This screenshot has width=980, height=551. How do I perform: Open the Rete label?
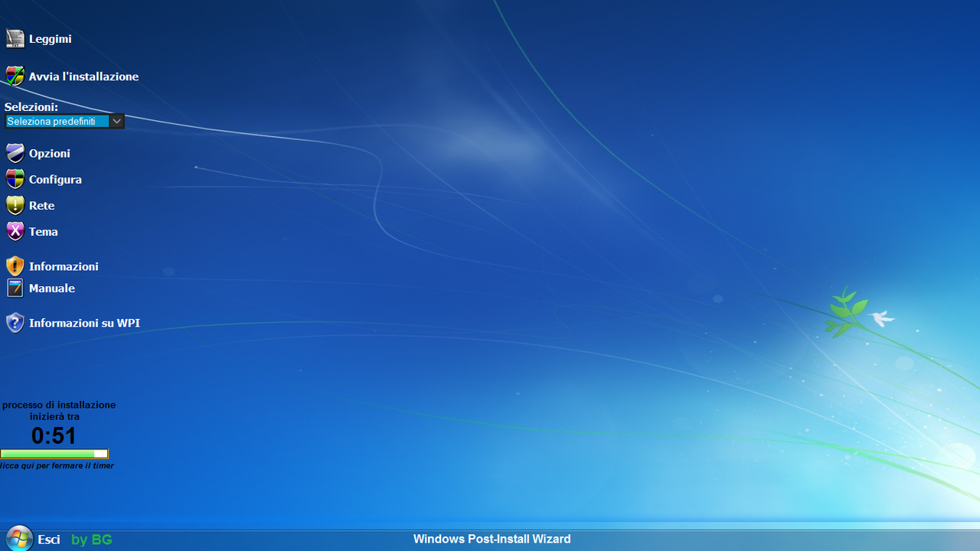click(41, 205)
